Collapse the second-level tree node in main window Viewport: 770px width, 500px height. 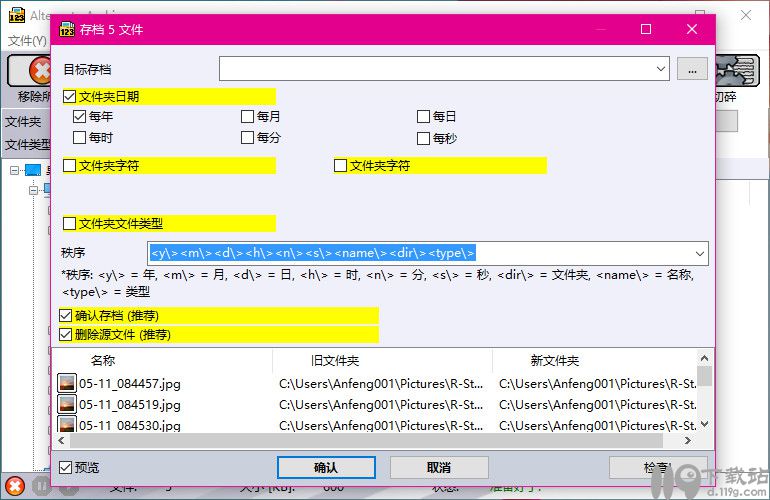33,190
